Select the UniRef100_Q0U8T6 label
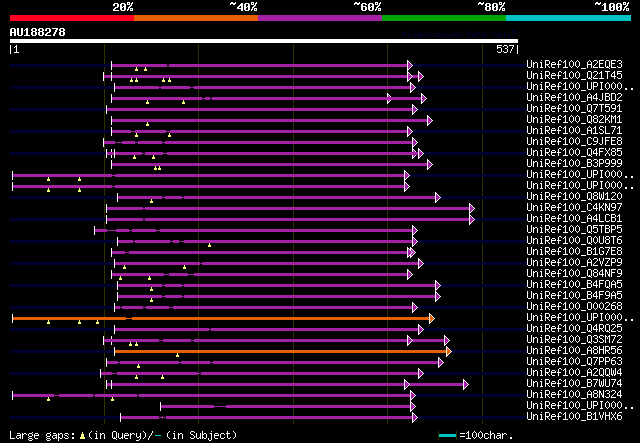640x443 pixels. [574, 240]
